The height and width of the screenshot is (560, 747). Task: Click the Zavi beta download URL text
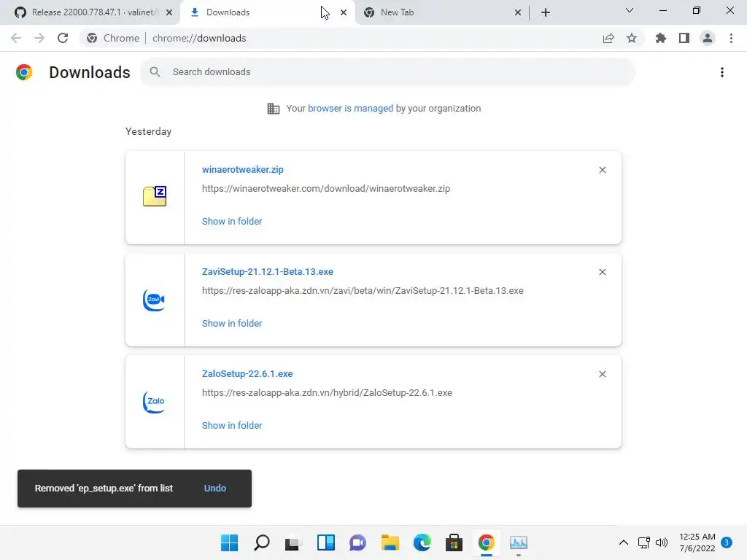click(x=363, y=290)
